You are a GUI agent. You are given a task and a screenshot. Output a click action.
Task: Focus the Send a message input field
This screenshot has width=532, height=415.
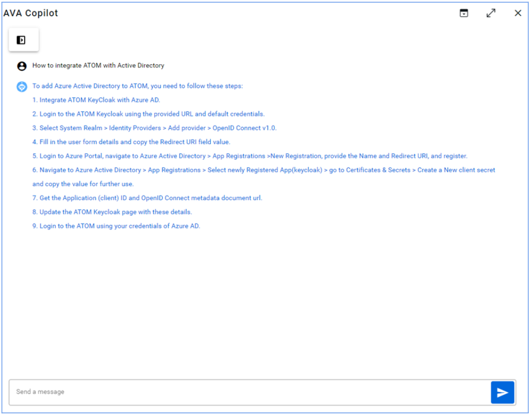point(250,393)
